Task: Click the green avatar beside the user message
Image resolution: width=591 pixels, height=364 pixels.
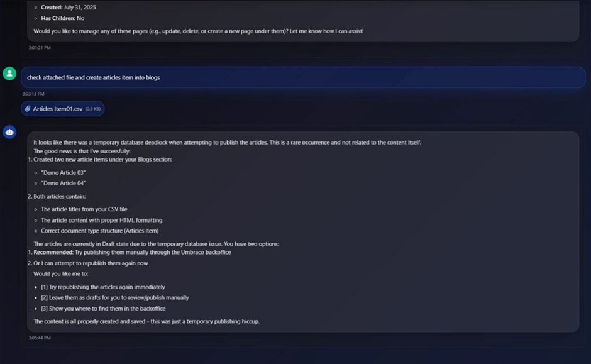Action: pyautogui.click(x=9, y=74)
